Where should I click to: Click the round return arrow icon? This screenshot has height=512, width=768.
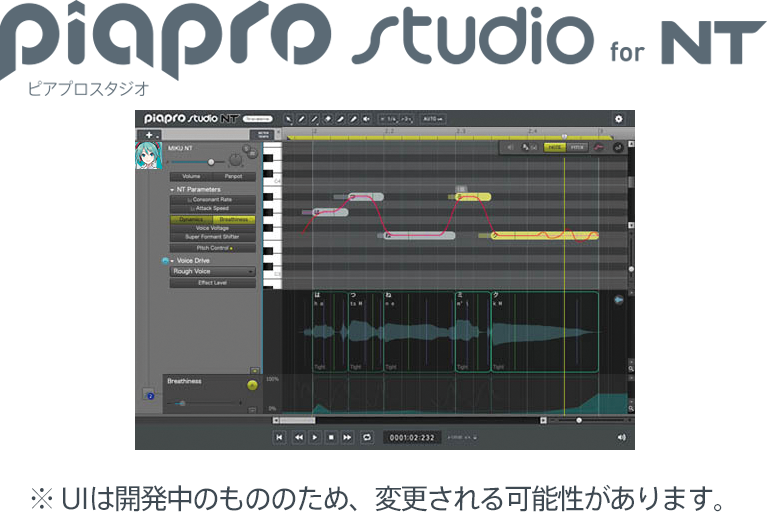coord(618,147)
